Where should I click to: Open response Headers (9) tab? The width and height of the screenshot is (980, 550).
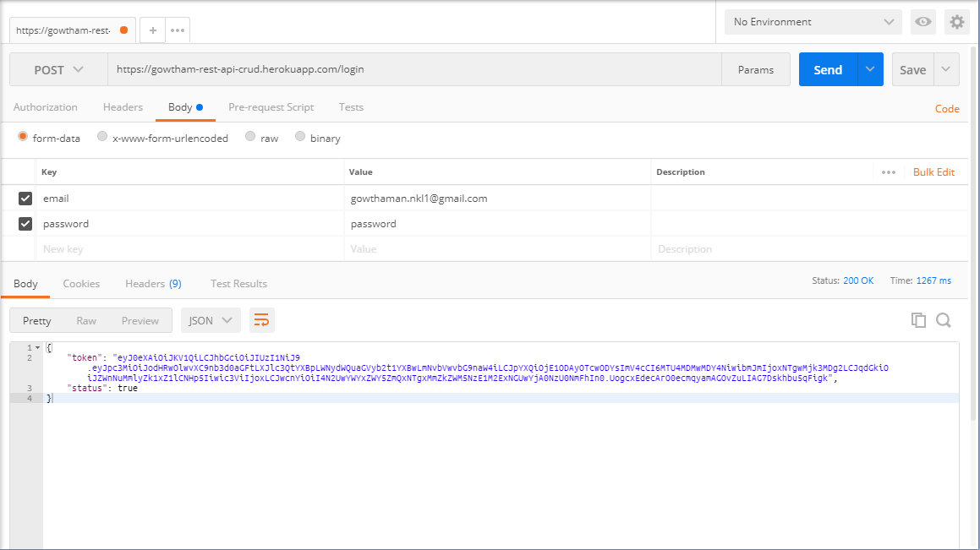tap(153, 283)
